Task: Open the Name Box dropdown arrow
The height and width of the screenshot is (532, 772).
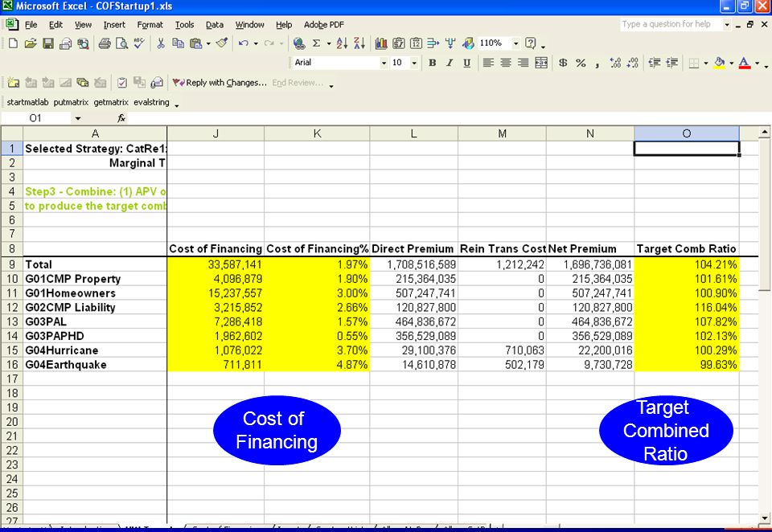Action: [x=78, y=118]
